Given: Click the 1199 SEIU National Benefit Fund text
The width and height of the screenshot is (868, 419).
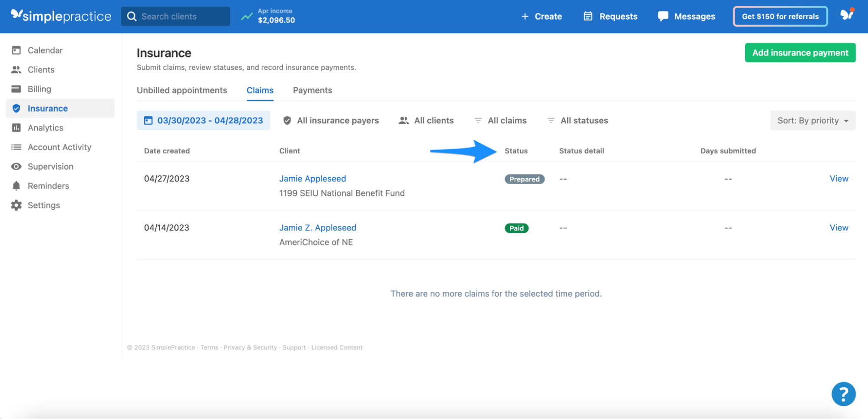Looking at the screenshot, I should point(342,193).
